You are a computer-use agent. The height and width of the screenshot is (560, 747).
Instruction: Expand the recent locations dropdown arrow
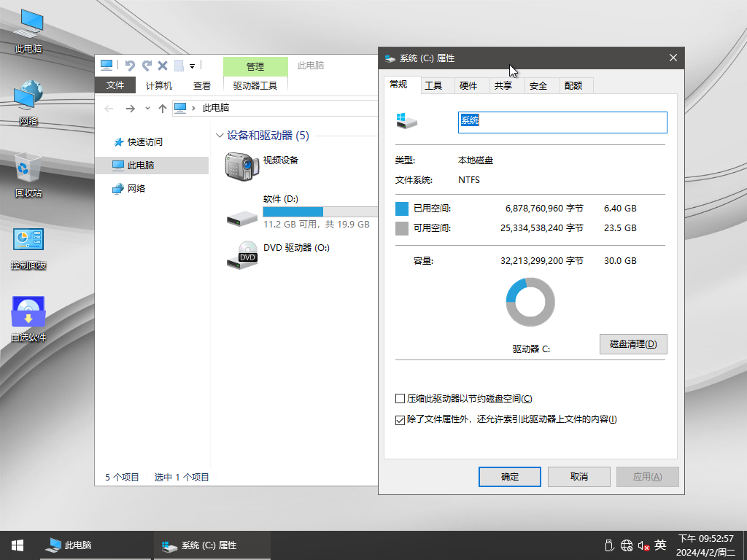pyautogui.click(x=147, y=108)
